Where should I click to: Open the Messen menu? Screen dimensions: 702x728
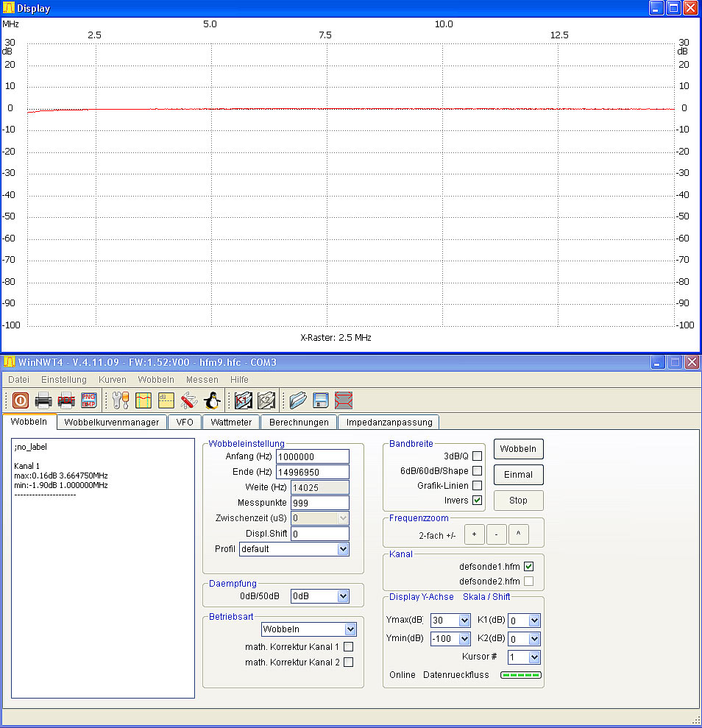tap(202, 380)
